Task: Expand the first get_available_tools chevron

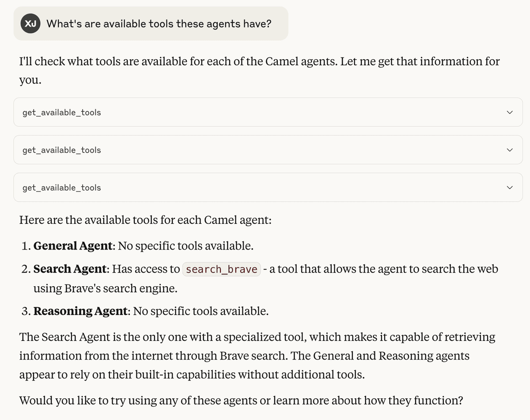Action: pos(510,112)
